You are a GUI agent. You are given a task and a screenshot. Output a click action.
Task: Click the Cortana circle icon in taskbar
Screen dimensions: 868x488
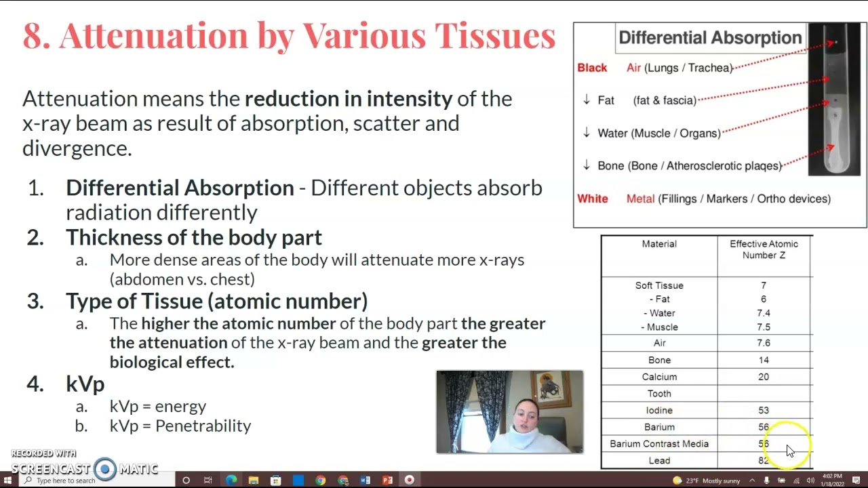(x=186, y=481)
